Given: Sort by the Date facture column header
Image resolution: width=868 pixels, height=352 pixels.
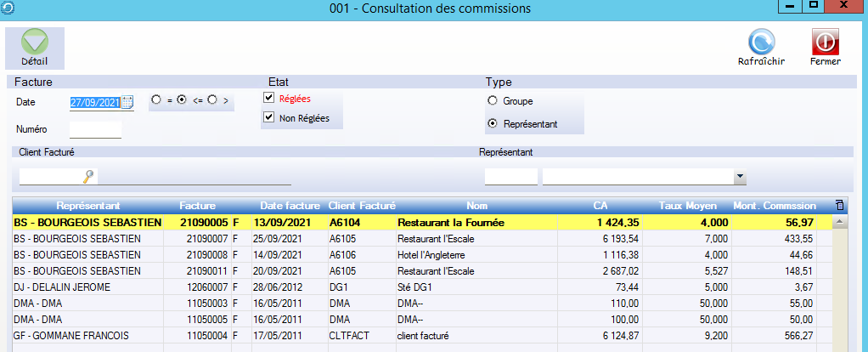Looking at the screenshot, I should tap(290, 205).
